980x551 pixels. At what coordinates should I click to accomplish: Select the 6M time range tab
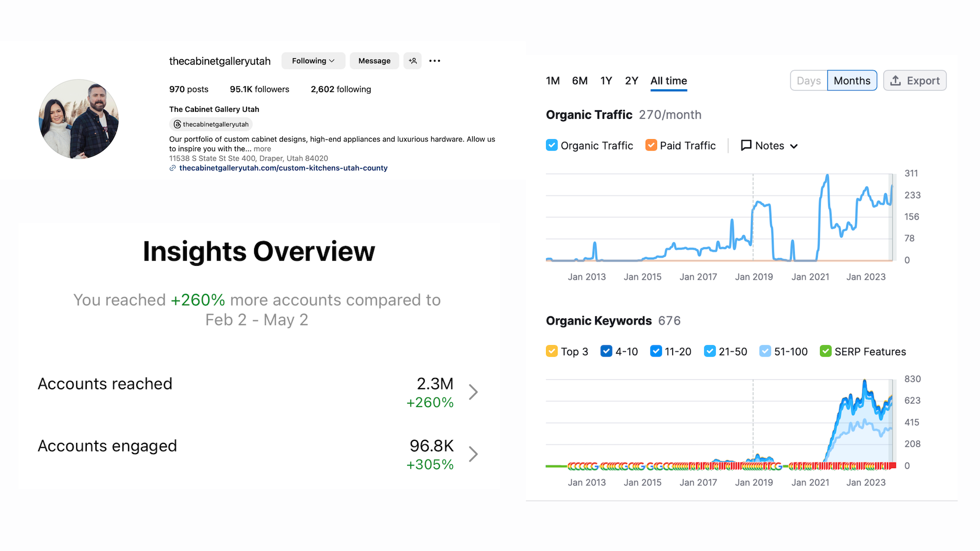tap(580, 81)
